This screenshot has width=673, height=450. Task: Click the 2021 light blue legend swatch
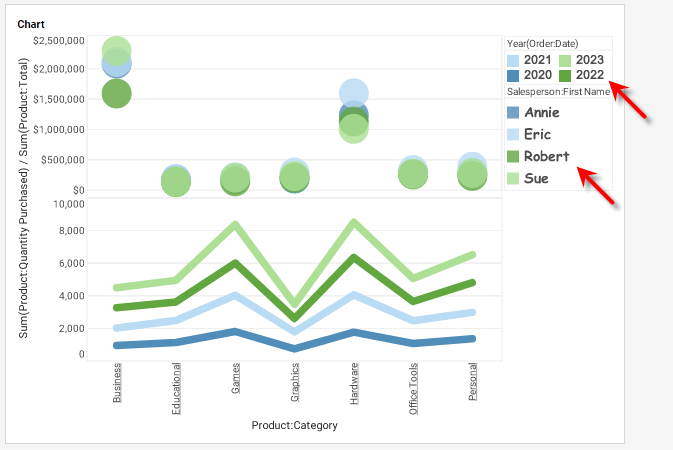coord(514,61)
